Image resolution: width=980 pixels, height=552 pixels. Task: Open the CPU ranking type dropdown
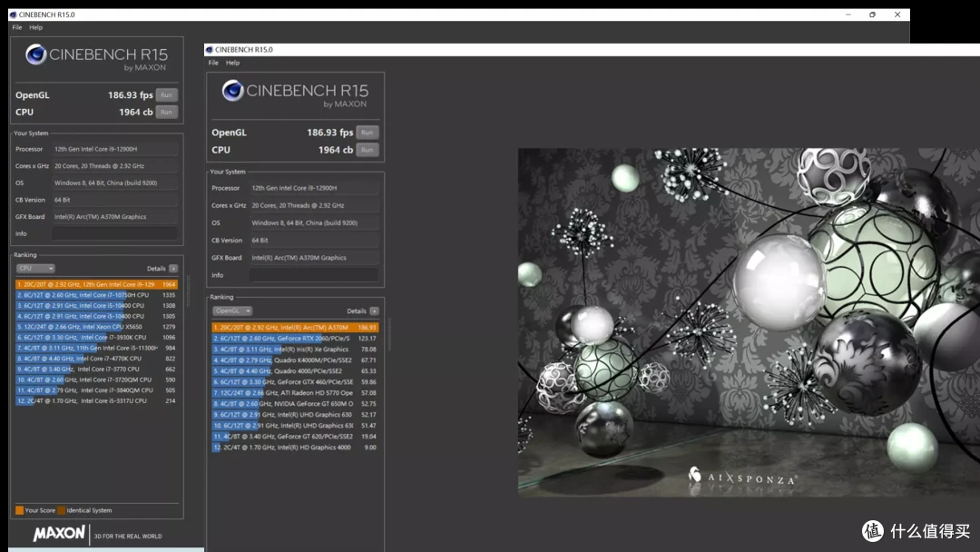click(x=35, y=269)
